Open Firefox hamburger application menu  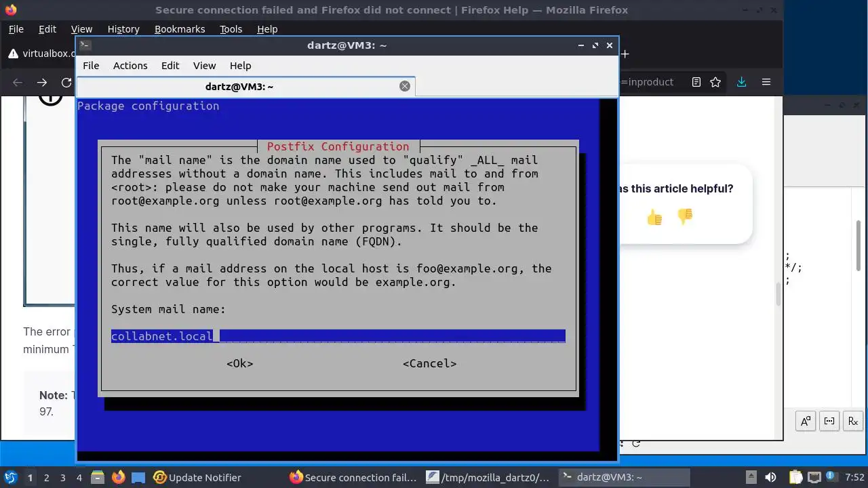[766, 82]
